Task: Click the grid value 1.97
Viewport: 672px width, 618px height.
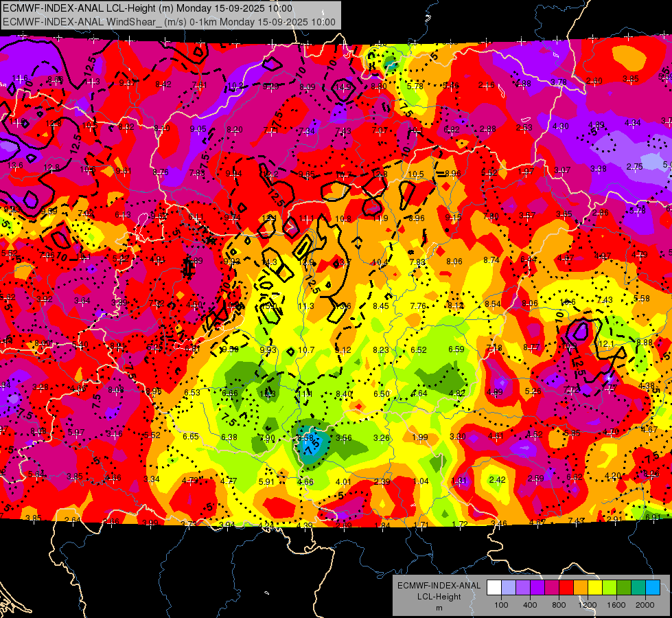Action: click(526, 171)
